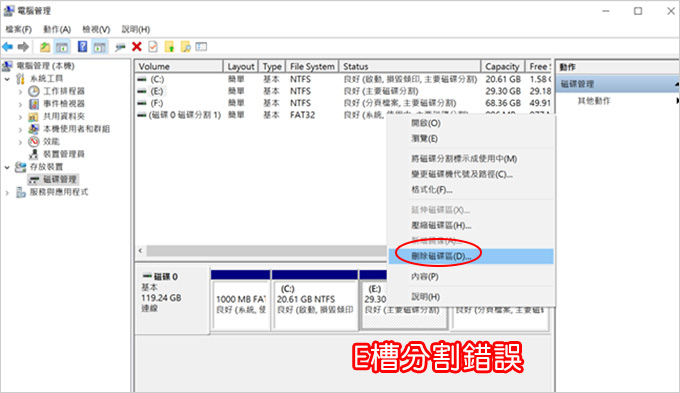Image resolution: width=680 pixels, height=393 pixels.
Task: Sort by the Status column header
Action: point(410,66)
